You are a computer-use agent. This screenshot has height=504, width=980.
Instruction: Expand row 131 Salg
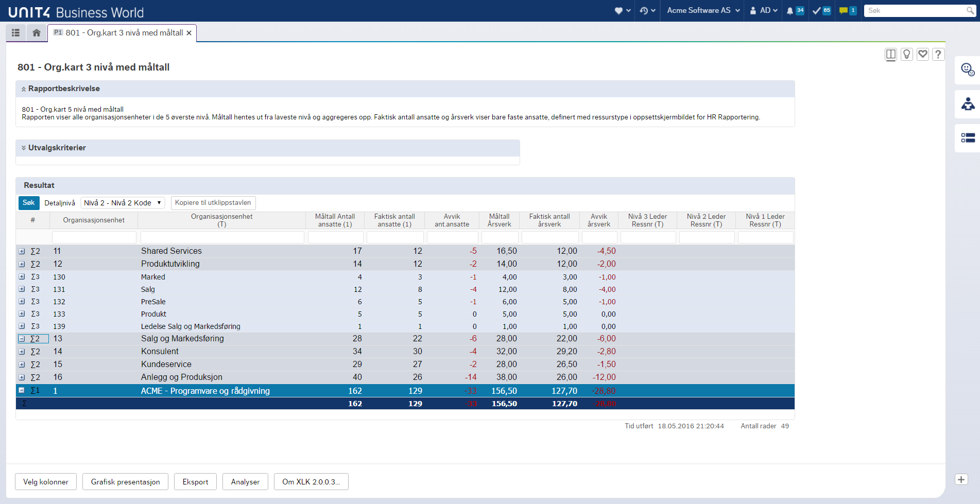click(22, 289)
